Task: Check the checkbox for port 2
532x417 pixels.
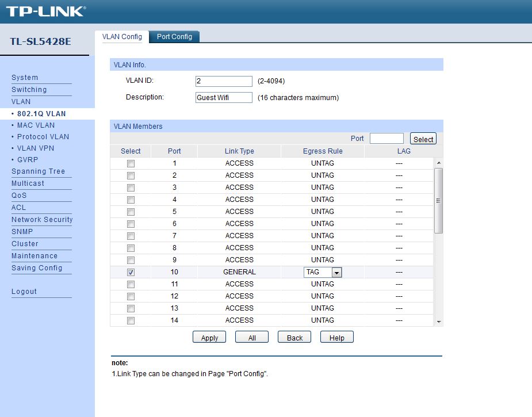Action: [131, 176]
